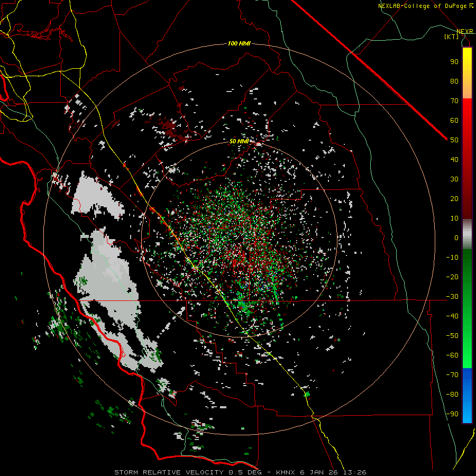Viewport: 476px width, 476px height.
Task: Click the blue bottom segment of color bar
Action: (467, 396)
